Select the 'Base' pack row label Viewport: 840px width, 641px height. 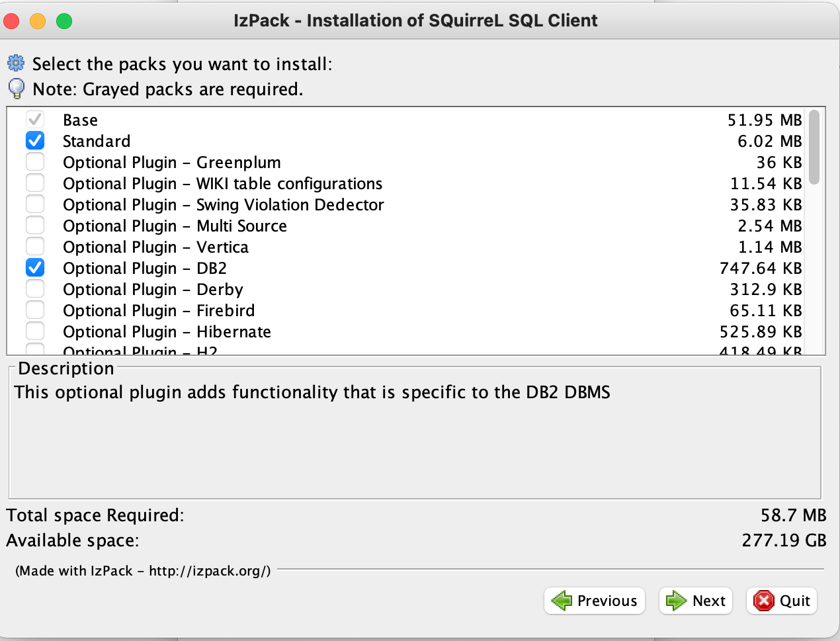pyautogui.click(x=80, y=120)
